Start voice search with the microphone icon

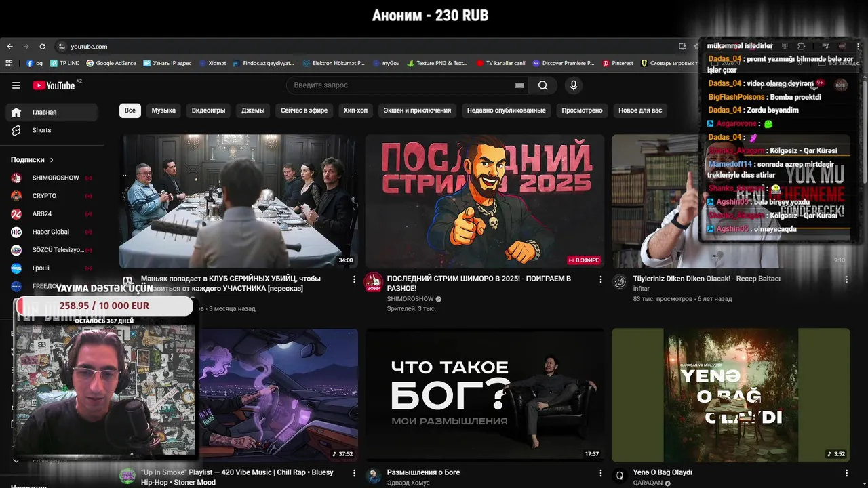574,85
